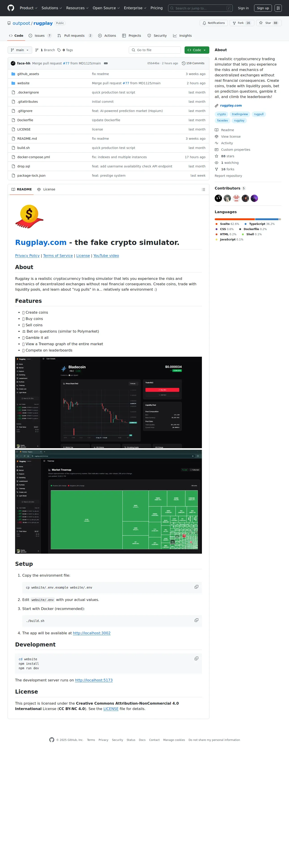Focus the Search or jump to field
The width and height of the screenshot is (289, 868).
pos(200,8)
